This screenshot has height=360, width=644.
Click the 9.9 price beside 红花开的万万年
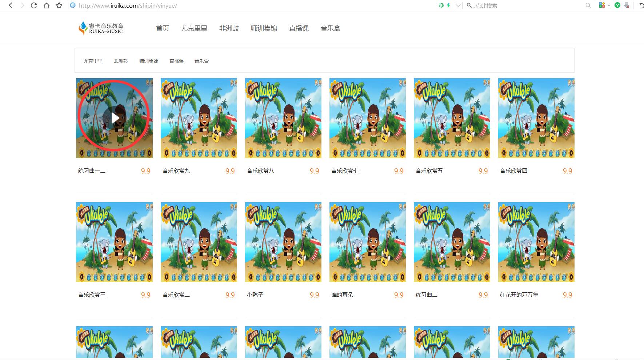coord(568,295)
